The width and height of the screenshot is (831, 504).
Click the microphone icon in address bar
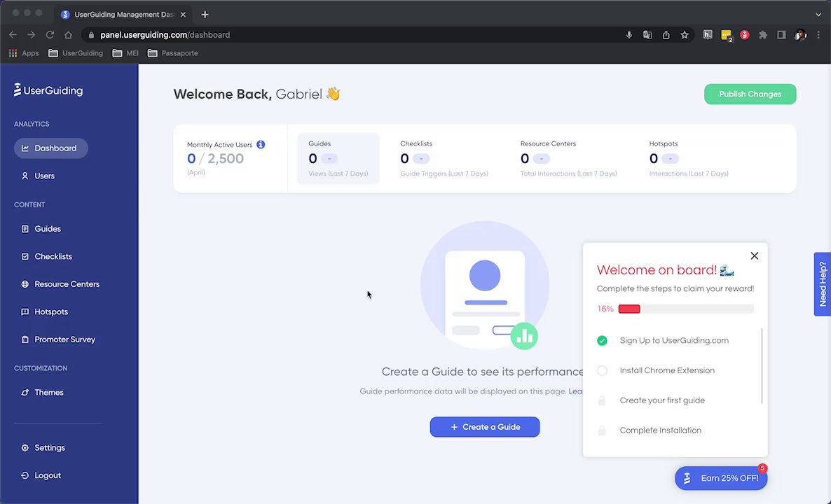(x=629, y=35)
